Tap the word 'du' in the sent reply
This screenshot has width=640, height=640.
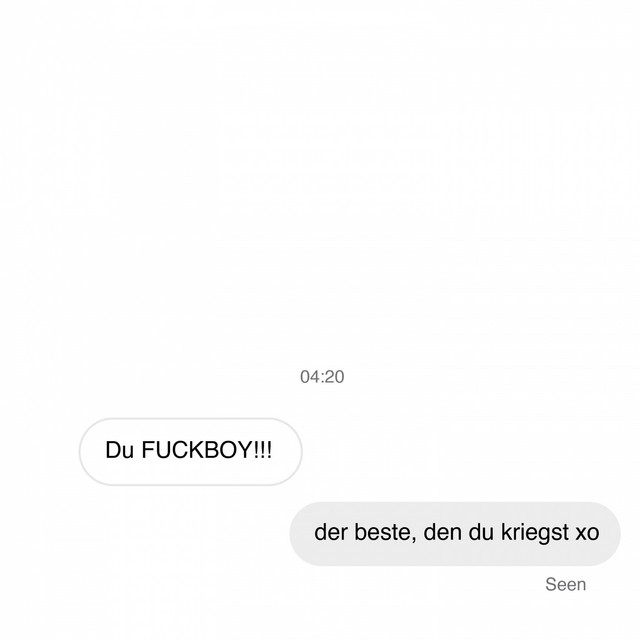coord(481,532)
